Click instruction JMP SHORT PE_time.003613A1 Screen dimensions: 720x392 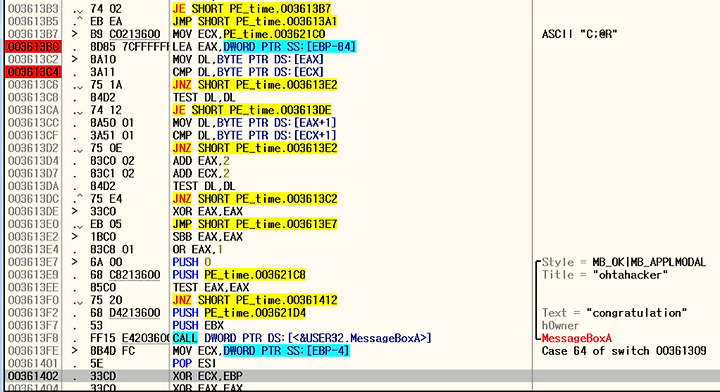click(255, 22)
